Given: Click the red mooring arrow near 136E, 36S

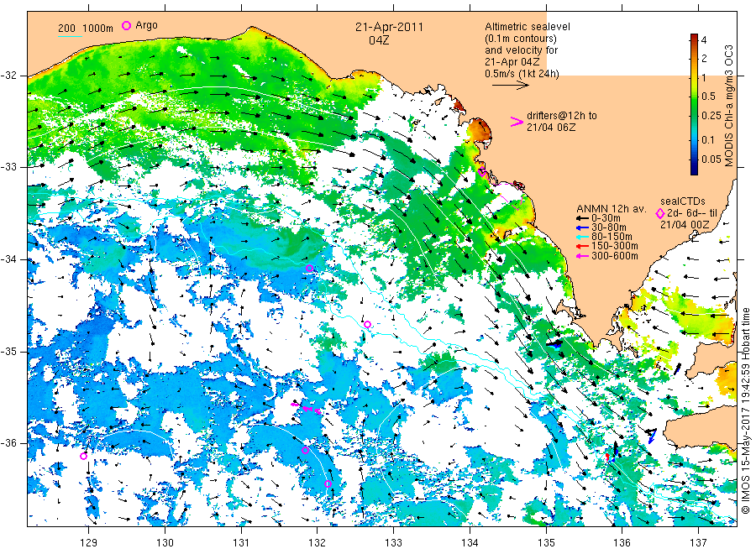Looking at the screenshot, I should 607,456.
